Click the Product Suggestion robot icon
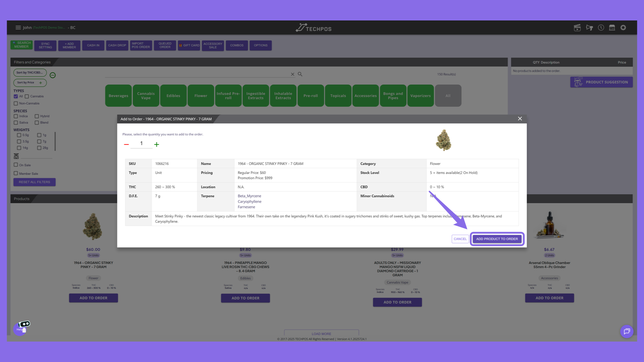Screen dimensions: 644x362 point(578,82)
